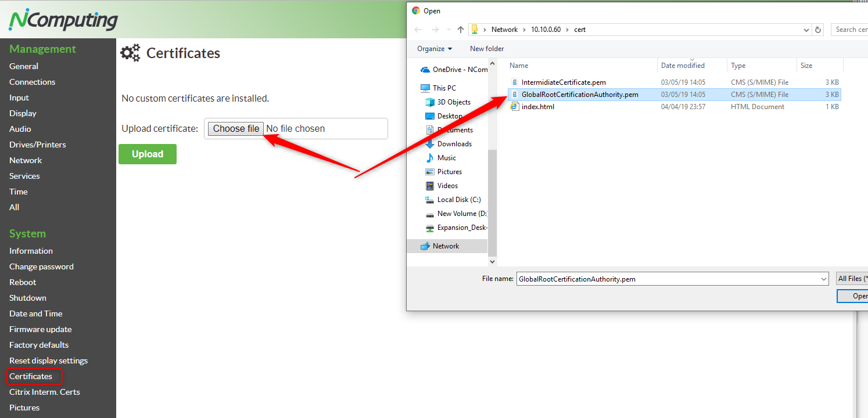Open Services page in sidebar
This screenshot has height=418, width=868.
[24, 176]
